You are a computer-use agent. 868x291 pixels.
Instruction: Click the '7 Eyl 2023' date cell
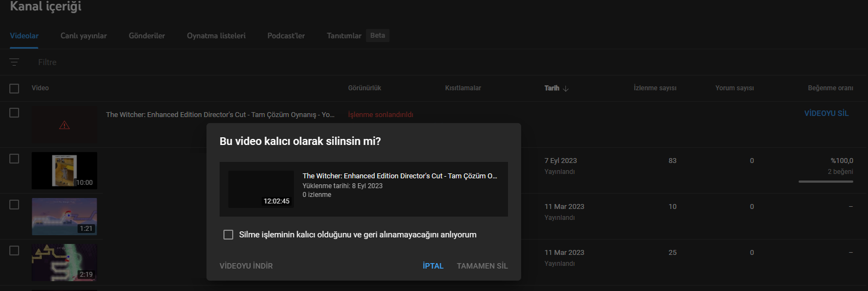[x=560, y=161]
